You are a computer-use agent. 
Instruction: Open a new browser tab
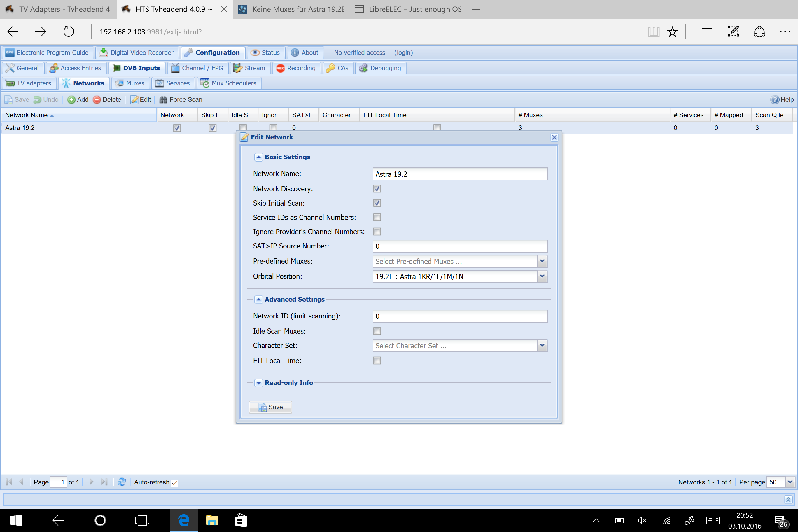[476, 9]
